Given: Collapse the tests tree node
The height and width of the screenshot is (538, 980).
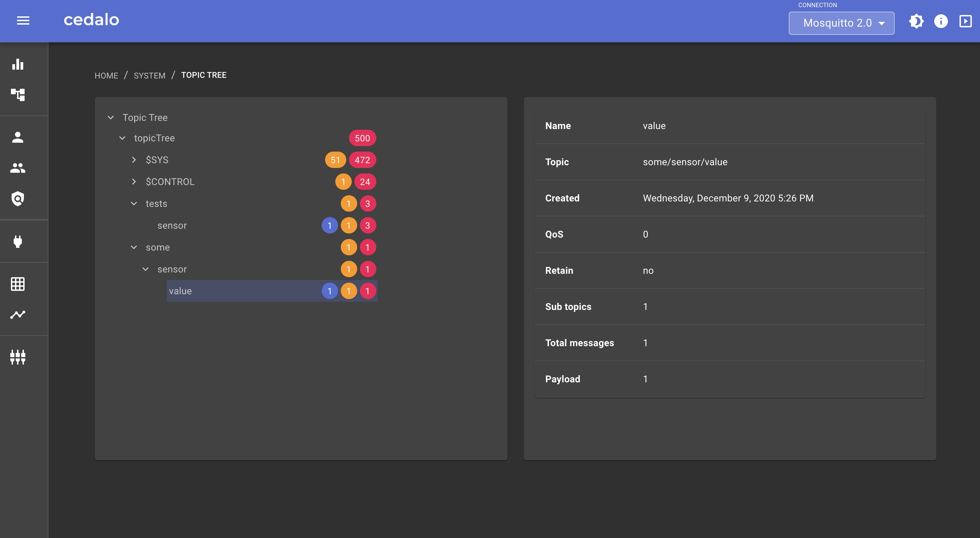Looking at the screenshot, I should click(134, 203).
